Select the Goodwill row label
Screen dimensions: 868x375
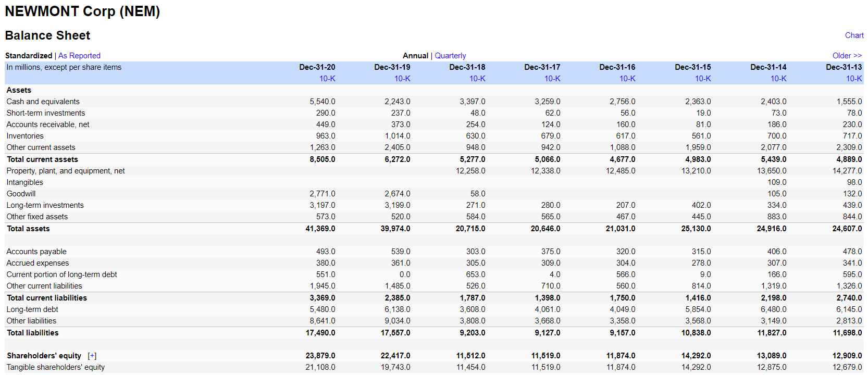[x=21, y=194]
